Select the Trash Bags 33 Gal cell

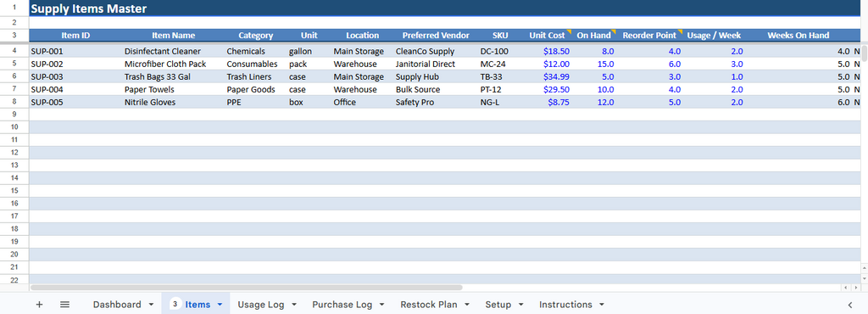pos(174,76)
